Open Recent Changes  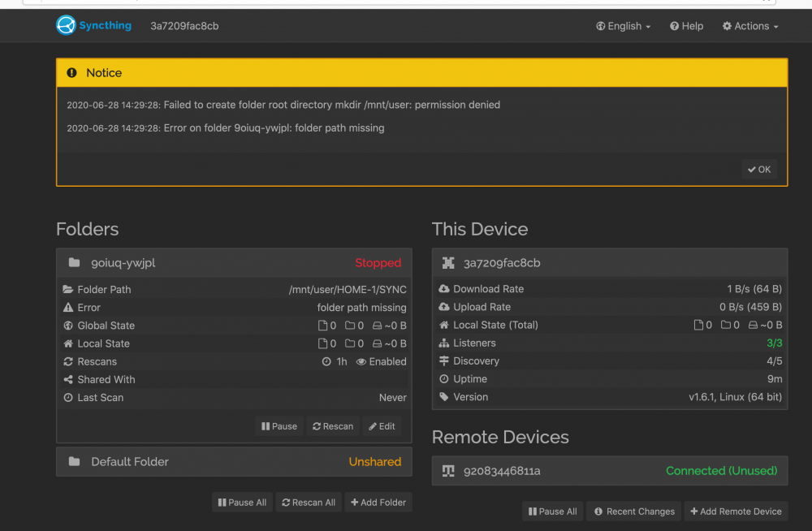coord(634,512)
